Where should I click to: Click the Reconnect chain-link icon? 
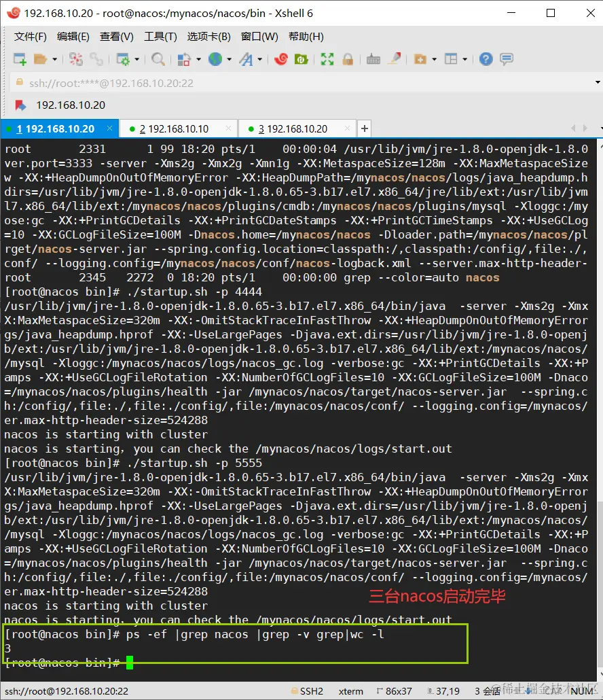click(x=96, y=59)
